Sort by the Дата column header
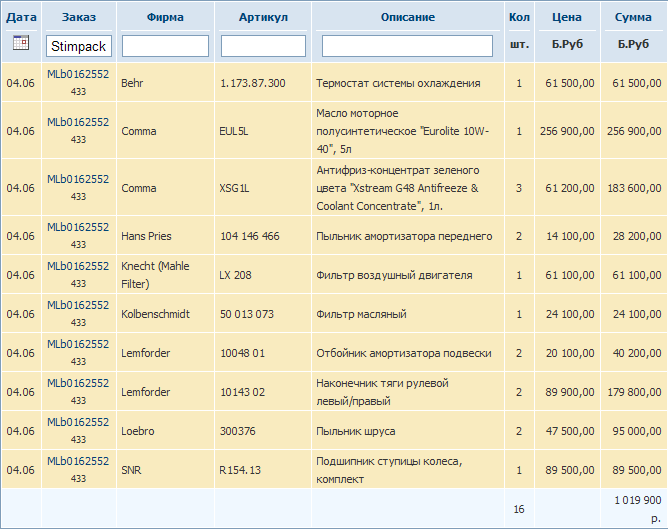The height and width of the screenshot is (529, 668). pos(21,17)
